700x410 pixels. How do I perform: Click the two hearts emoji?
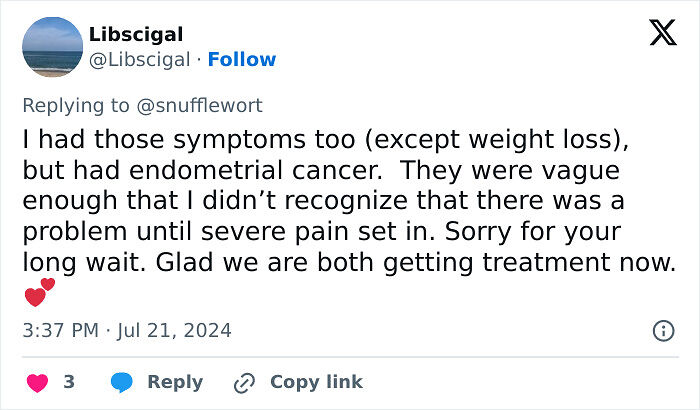coord(40,293)
